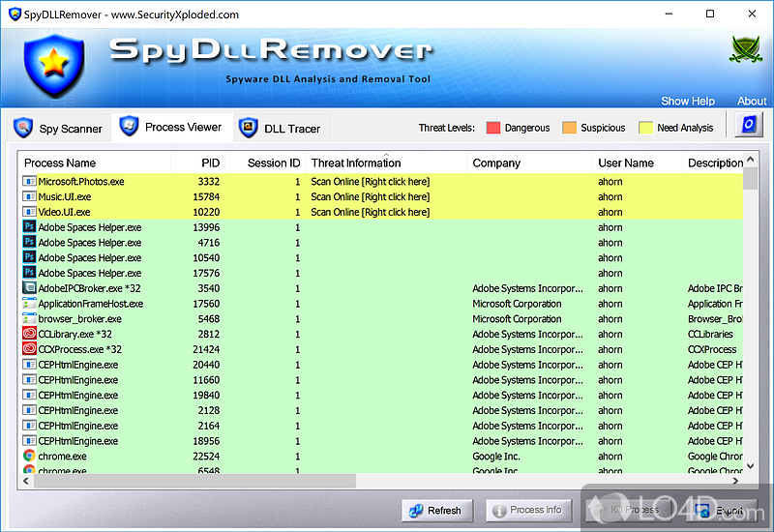The height and width of the screenshot is (532, 774).
Task: Click Photoshop icon for PID 17576 row
Action: click(29, 273)
